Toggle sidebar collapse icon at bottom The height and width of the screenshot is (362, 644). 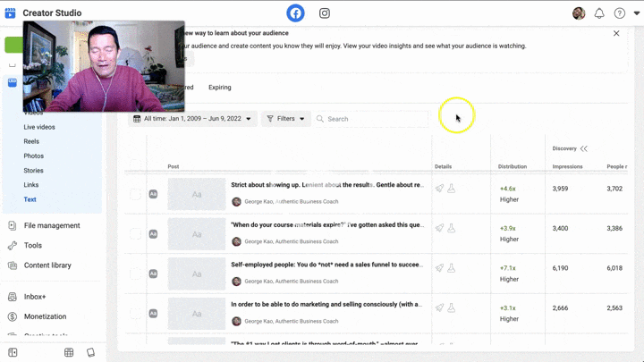coord(13,352)
